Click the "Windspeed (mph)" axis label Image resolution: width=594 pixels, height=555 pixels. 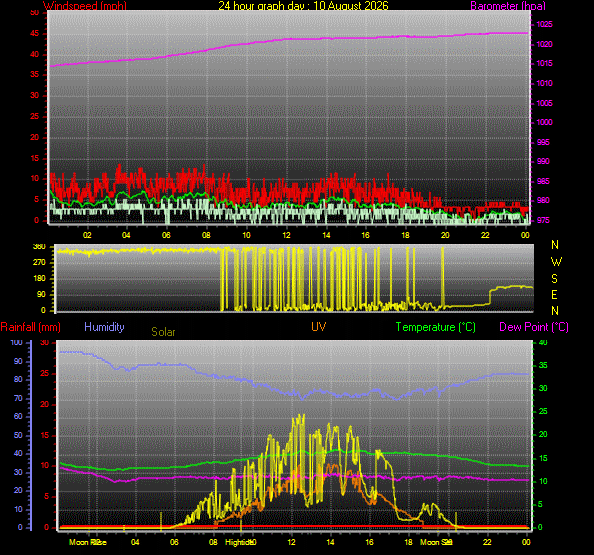[x=84, y=6]
